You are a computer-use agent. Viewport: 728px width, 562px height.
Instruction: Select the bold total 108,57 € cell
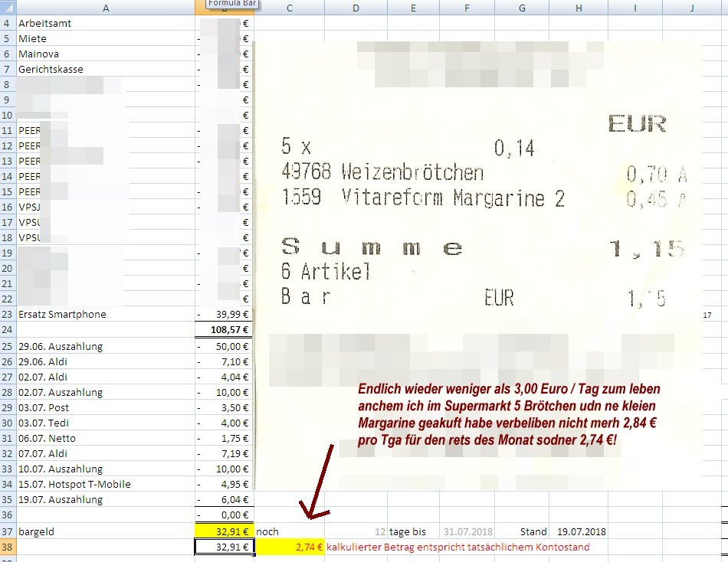224,330
